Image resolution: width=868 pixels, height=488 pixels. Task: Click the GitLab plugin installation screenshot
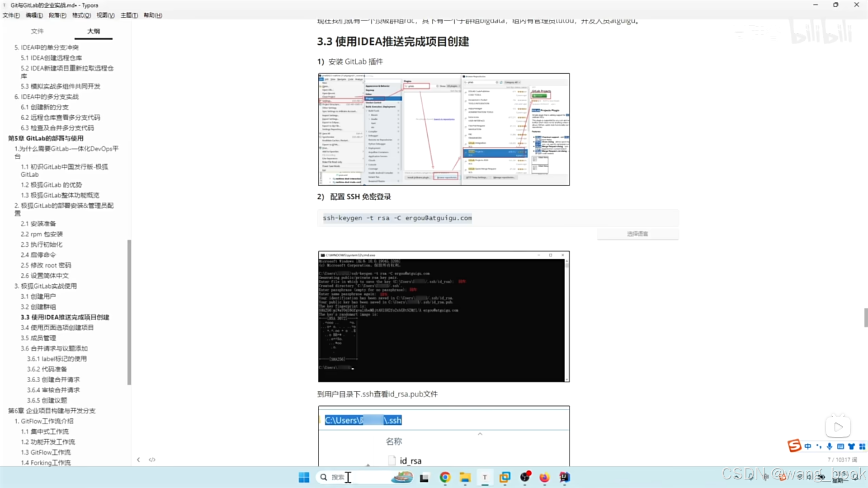[x=443, y=129]
